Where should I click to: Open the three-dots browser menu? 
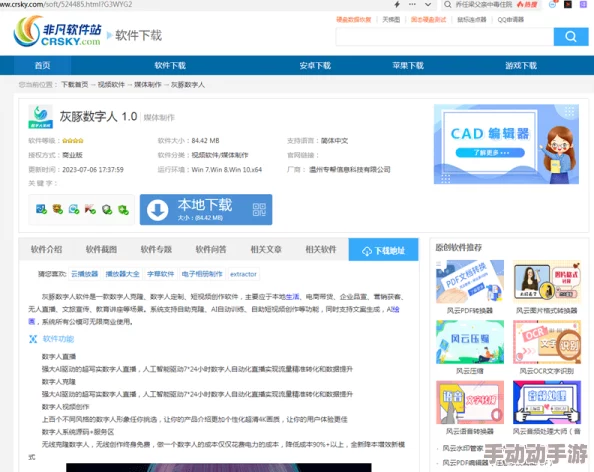pos(412,5)
